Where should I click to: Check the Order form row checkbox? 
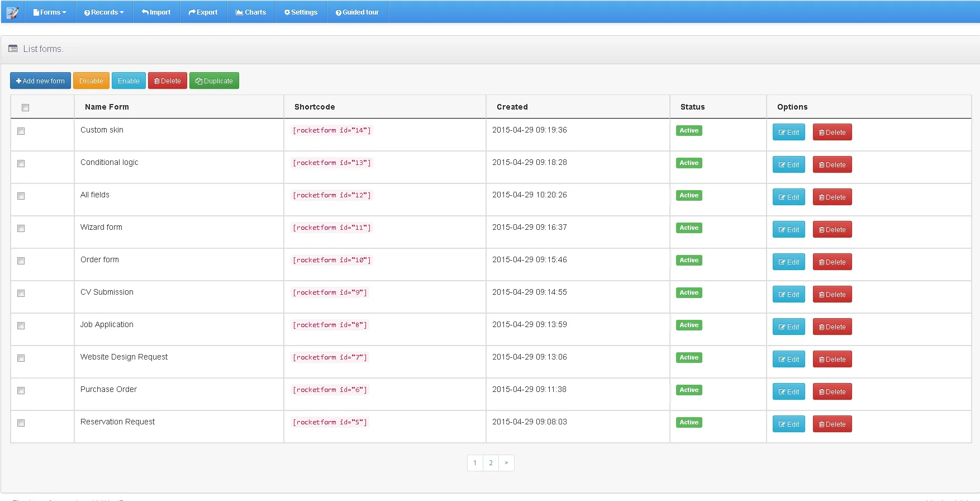(21, 261)
